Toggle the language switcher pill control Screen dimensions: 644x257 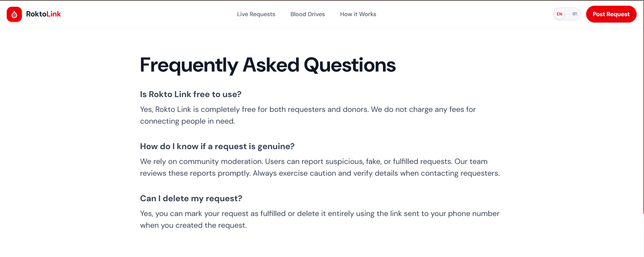(x=567, y=14)
